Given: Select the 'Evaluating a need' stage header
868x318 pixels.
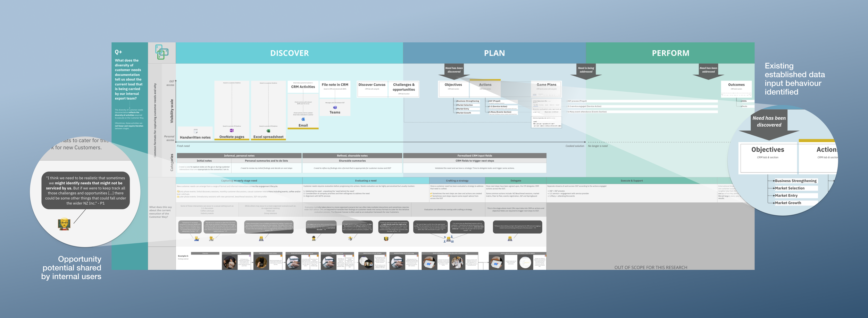Looking at the screenshot, I should coord(366,181).
